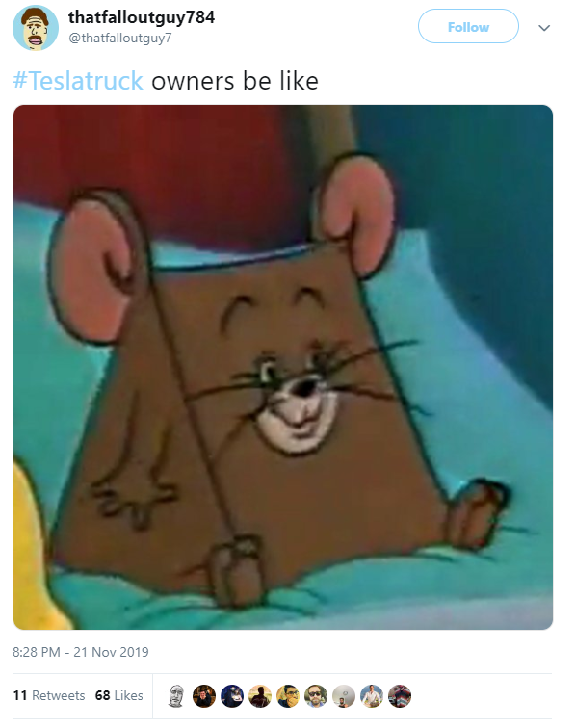Follow thatfalloutguy784

pos(468,26)
